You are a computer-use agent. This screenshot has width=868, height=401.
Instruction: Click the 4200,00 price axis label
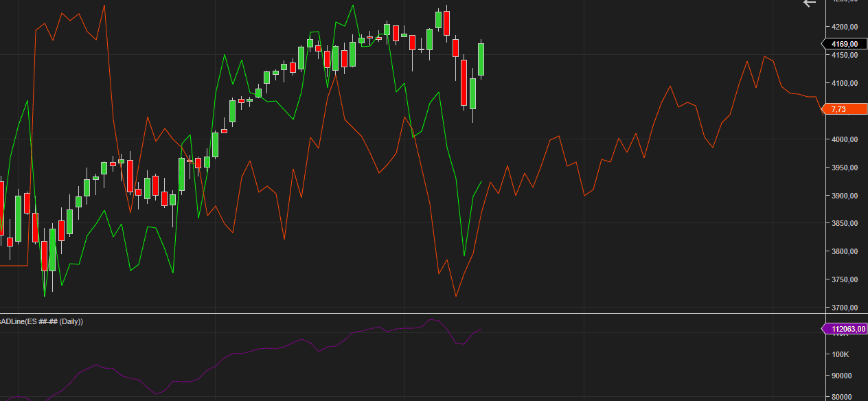click(845, 27)
